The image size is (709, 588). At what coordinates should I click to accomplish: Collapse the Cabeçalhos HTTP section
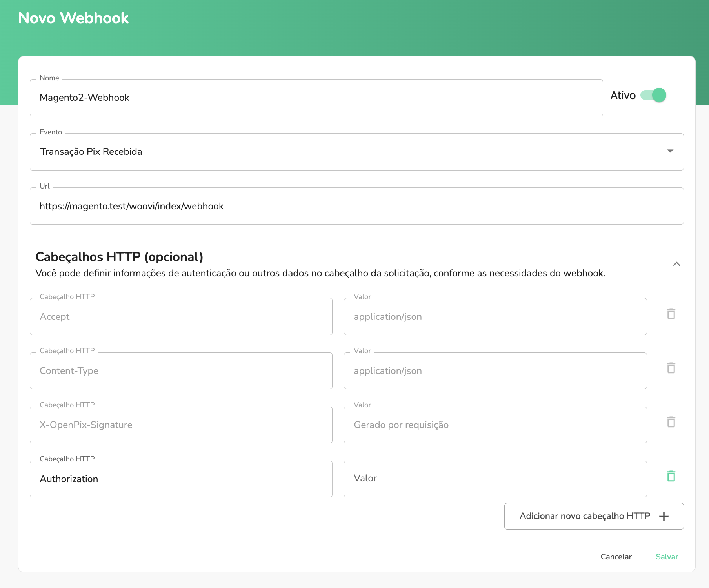coord(676,264)
